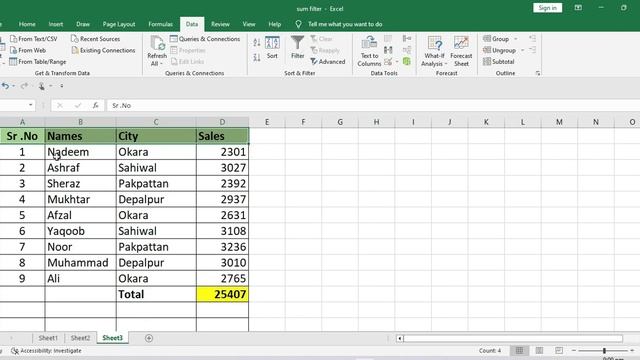This screenshot has height=360, width=640.
Task: Open the Help tab
Action: point(275,24)
